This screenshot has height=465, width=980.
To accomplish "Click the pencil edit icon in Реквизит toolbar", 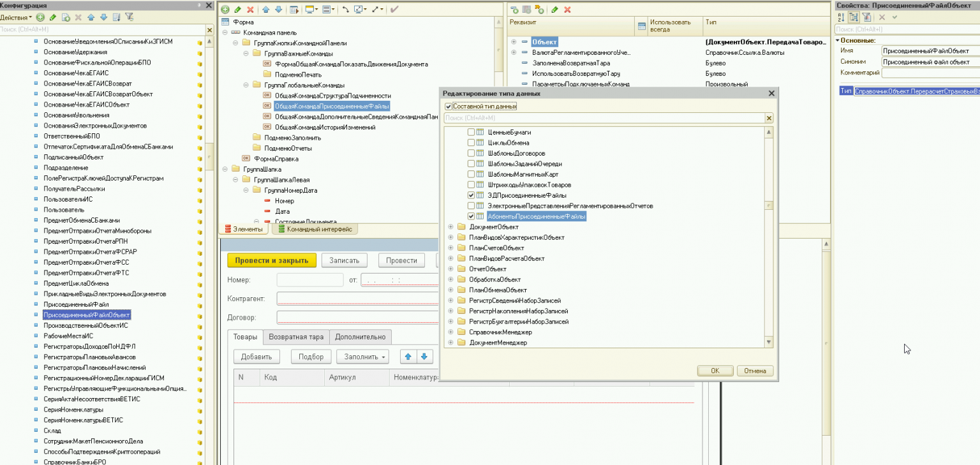I will 555,10.
